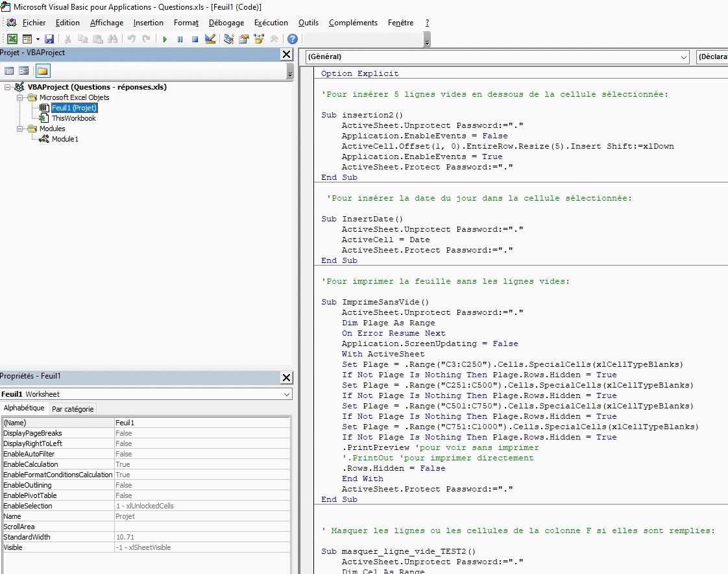Click the View Microsoft Excel icon
This screenshot has height=574, width=728.
click(x=12, y=39)
